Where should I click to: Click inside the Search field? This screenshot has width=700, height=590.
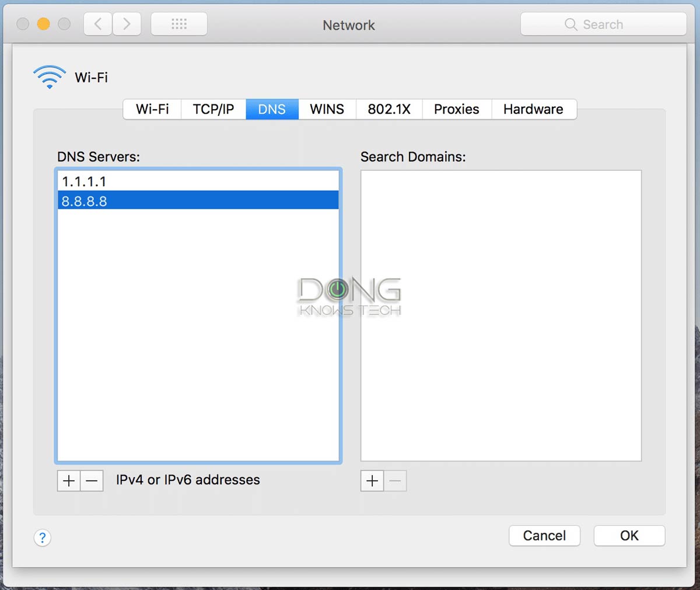coord(607,24)
